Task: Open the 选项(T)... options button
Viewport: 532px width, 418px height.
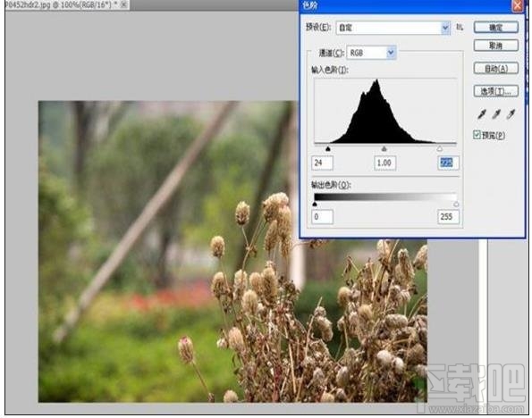Action: (495, 91)
